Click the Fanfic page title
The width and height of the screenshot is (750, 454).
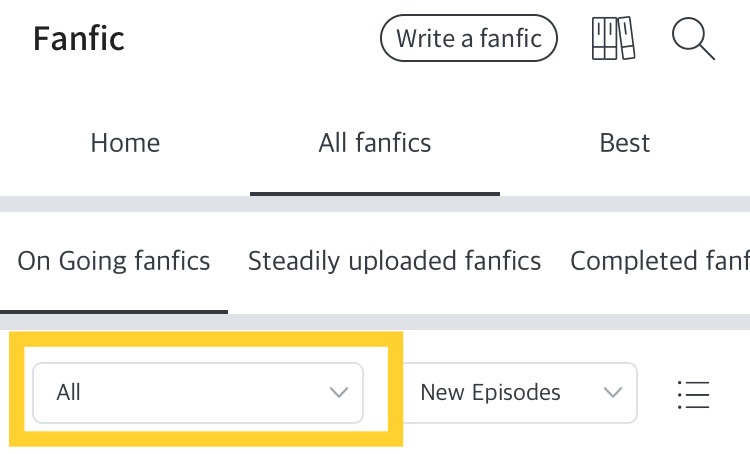click(79, 39)
